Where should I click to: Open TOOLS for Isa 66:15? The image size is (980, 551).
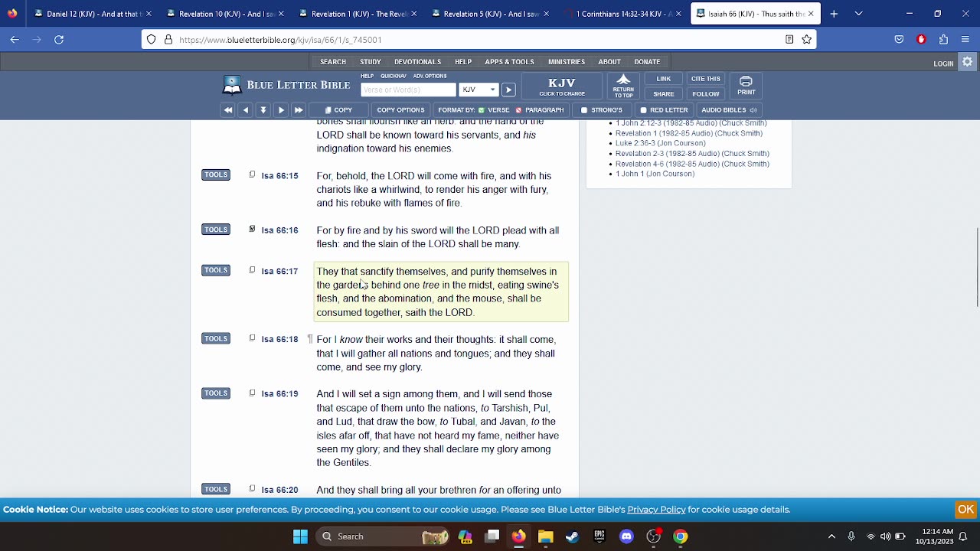(x=216, y=174)
